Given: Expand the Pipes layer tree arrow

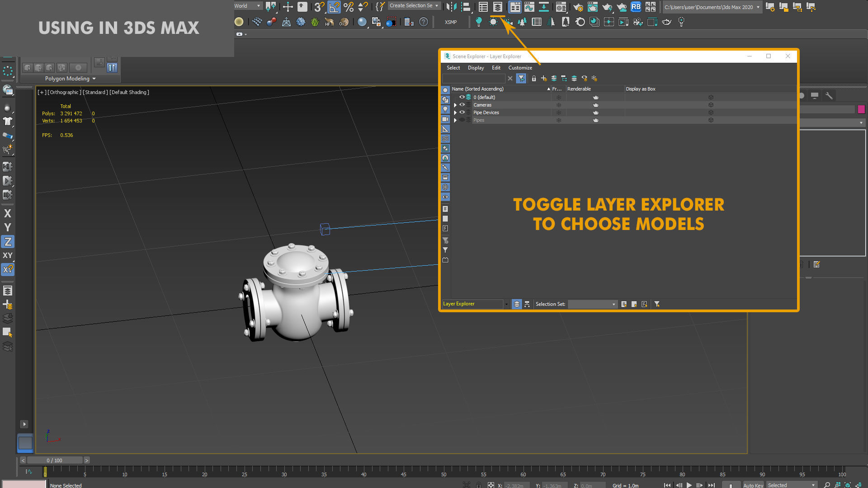Looking at the screenshot, I should pos(455,120).
